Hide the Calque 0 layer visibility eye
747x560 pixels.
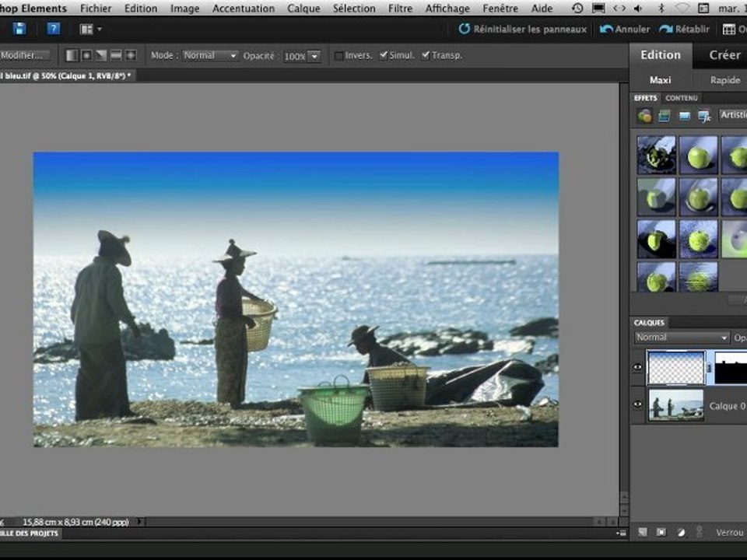coord(637,404)
